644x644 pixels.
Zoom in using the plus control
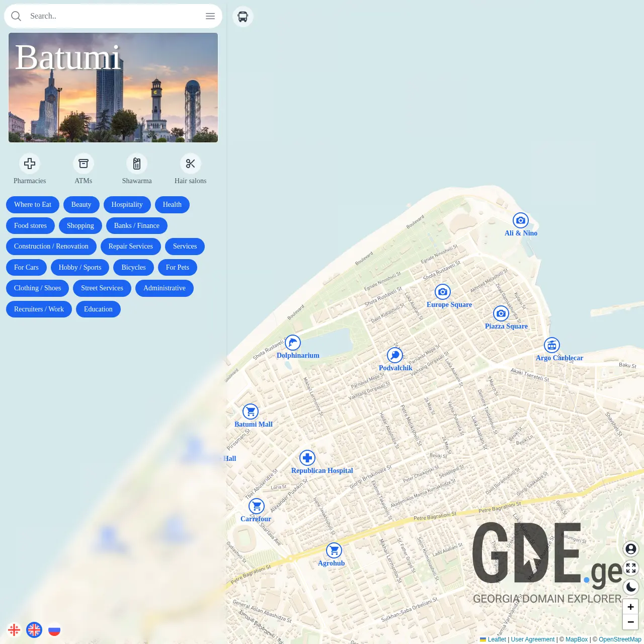point(631,607)
